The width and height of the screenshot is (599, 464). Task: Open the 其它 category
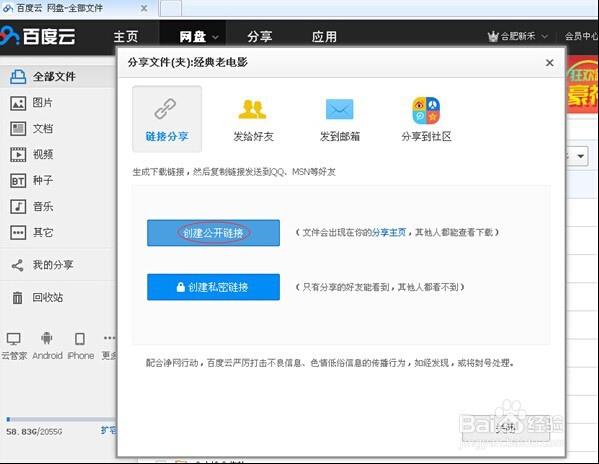42,232
